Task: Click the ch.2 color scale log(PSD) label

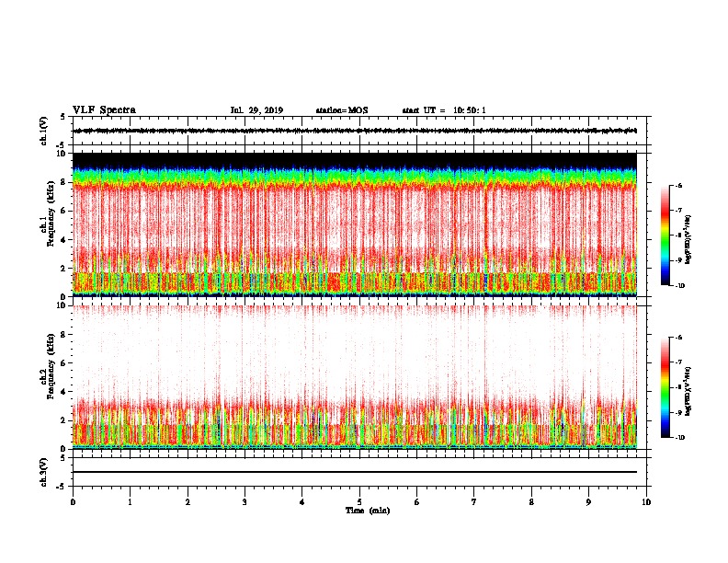Action: pyautogui.click(x=688, y=391)
